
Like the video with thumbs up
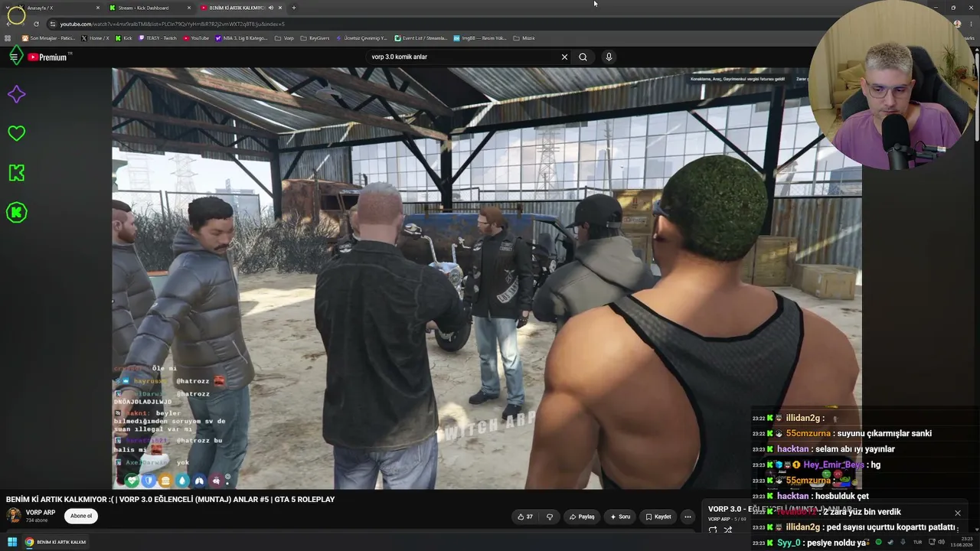525,517
